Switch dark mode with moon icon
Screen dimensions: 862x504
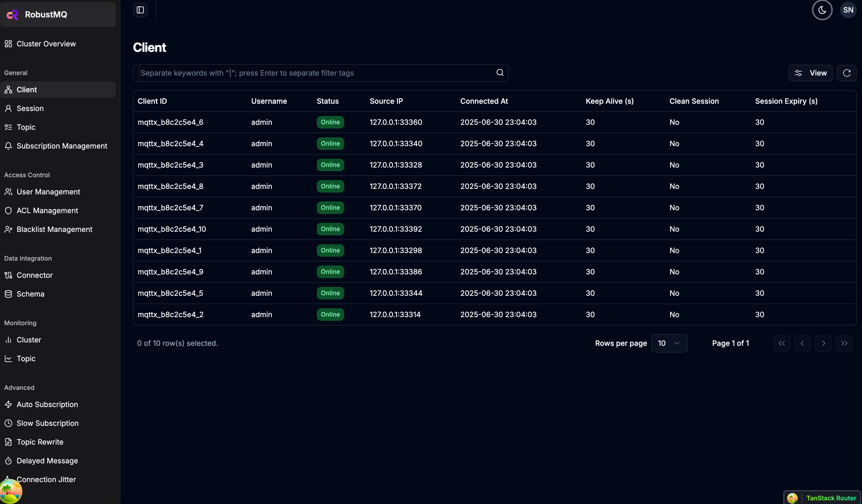(822, 10)
